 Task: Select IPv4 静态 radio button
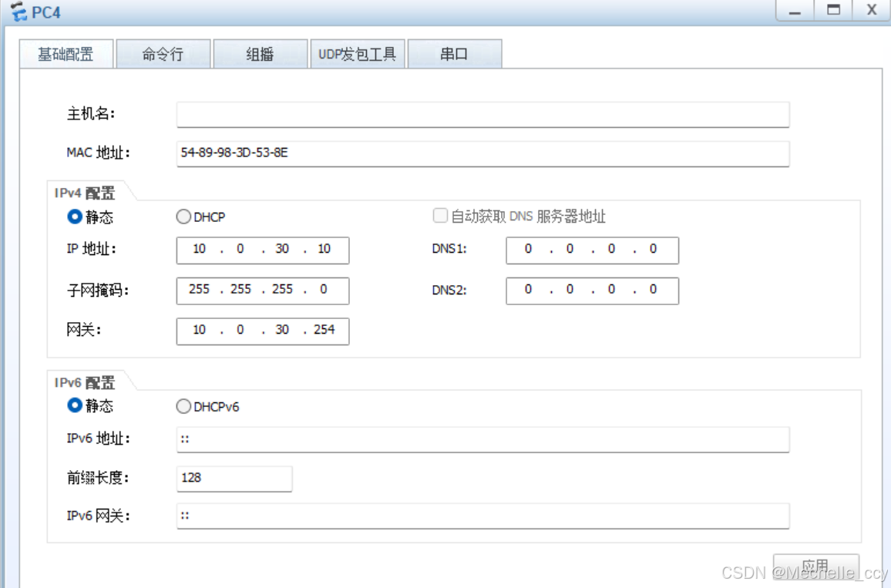pos(75,217)
